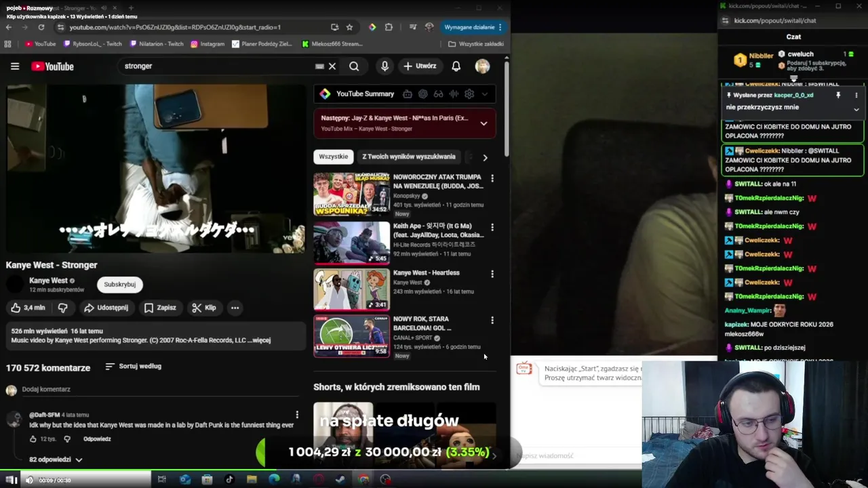
Task: Pause the clip playback
Action: (12, 480)
